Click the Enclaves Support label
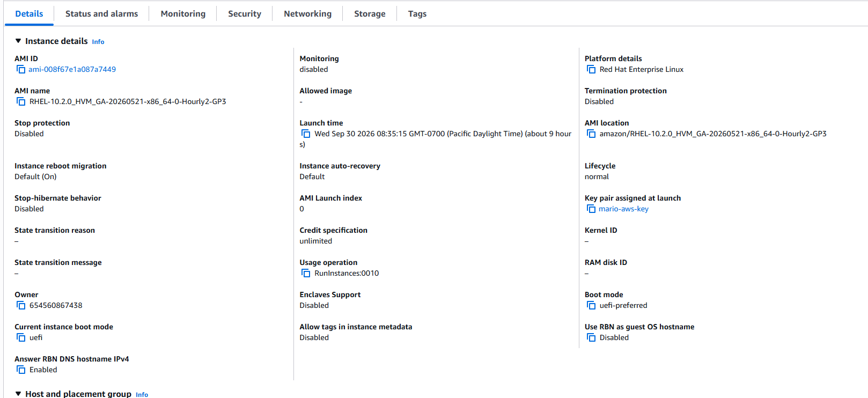Viewport: 868px width, 398px height. pyautogui.click(x=330, y=294)
